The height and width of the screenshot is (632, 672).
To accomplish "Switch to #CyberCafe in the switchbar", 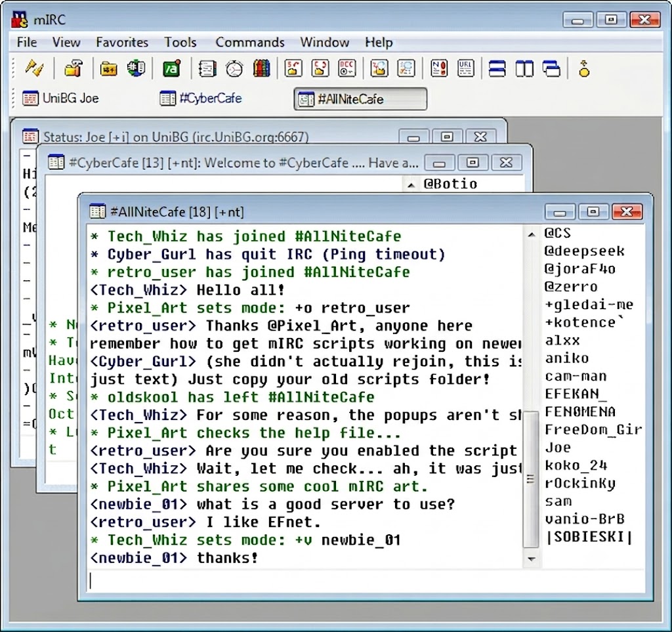I will 201,98.
